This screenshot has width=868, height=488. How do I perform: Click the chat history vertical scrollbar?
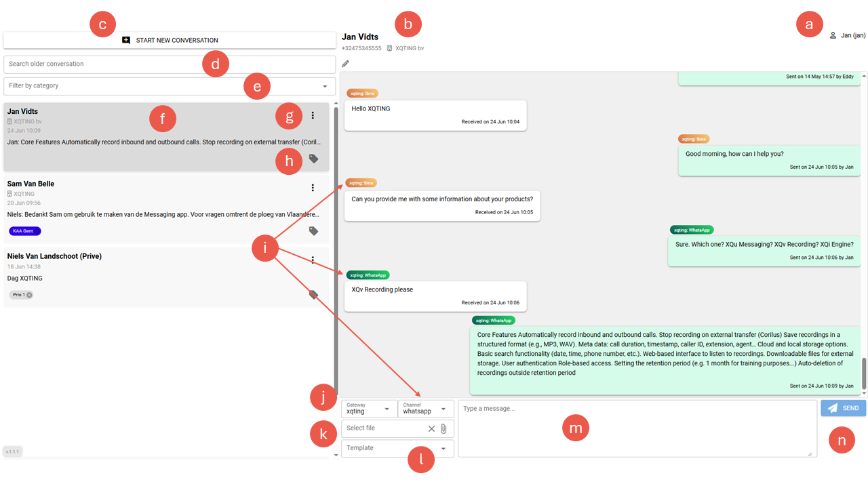point(864,373)
